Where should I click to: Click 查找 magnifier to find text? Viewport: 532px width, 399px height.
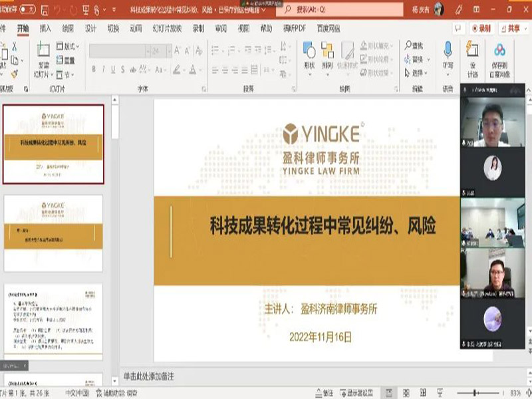(414, 45)
